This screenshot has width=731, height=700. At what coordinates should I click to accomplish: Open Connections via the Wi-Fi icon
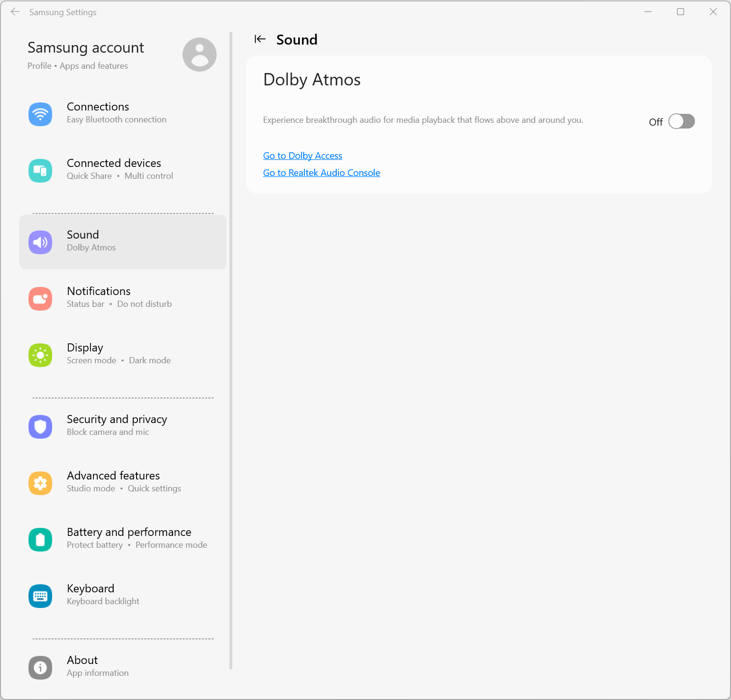coord(40,114)
